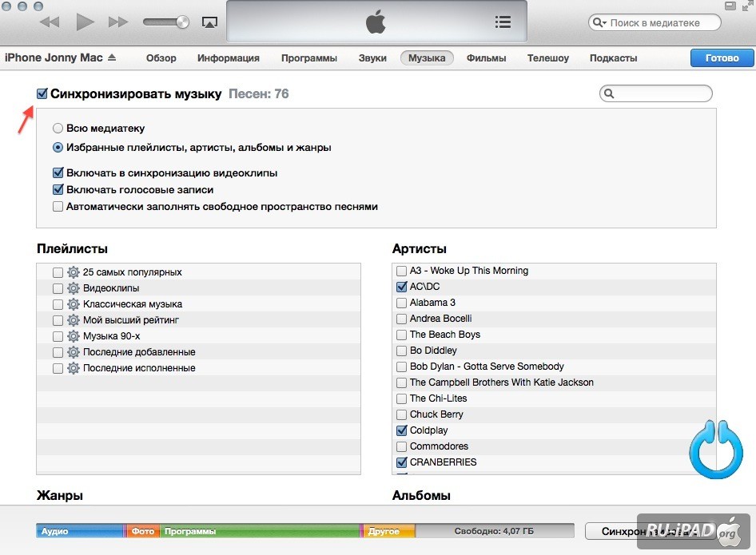Screen dimensions: 756x555
Task: Click the Поиск в медиатеке search field
Action: (x=655, y=22)
